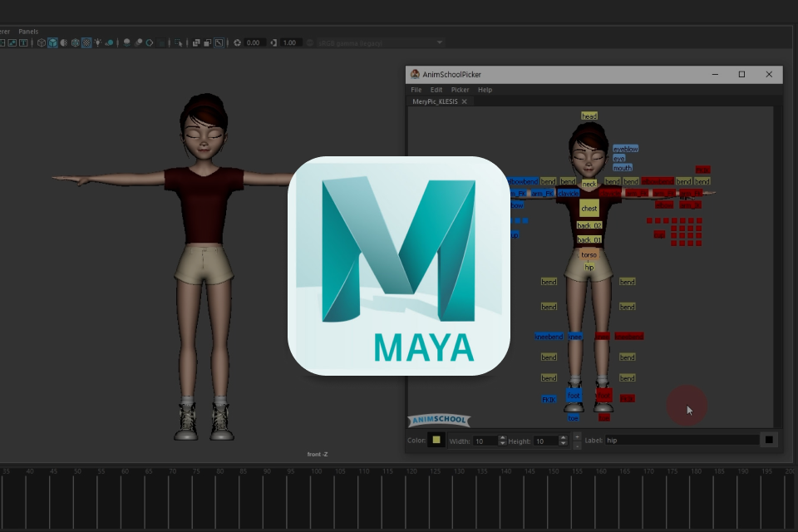Select blue FKIK button beside foot
Image resolution: width=798 pixels, height=532 pixels.
click(x=549, y=400)
